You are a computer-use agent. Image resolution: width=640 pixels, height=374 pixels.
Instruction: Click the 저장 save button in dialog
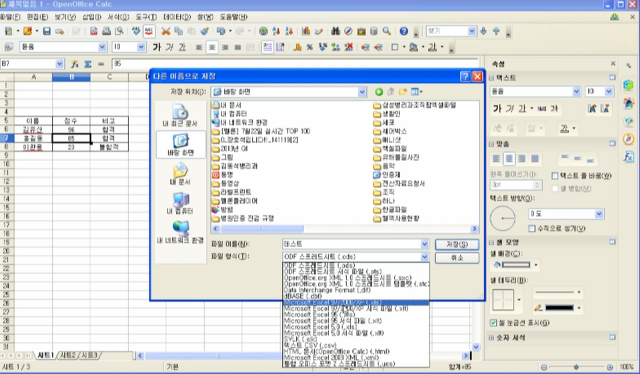click(x=457, y=244)
